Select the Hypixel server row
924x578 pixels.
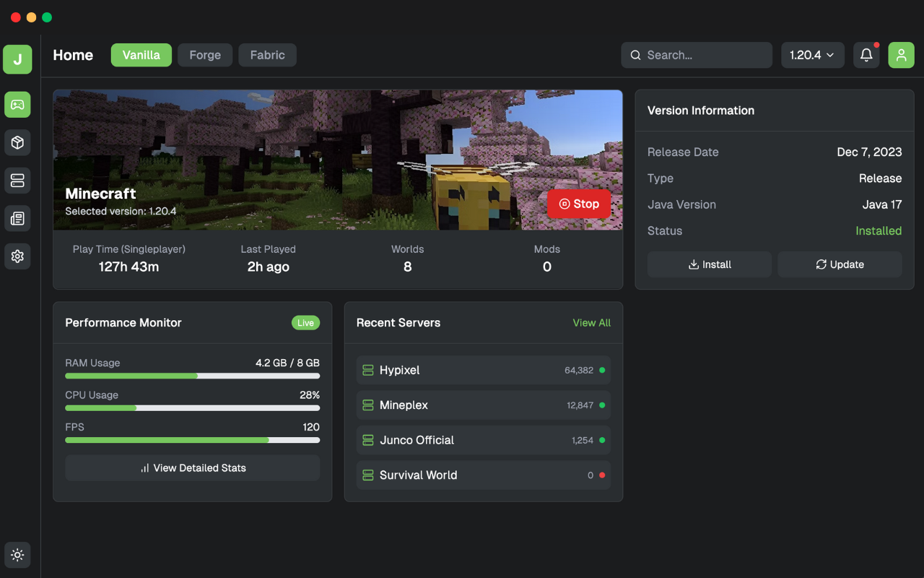pos(484,370)
